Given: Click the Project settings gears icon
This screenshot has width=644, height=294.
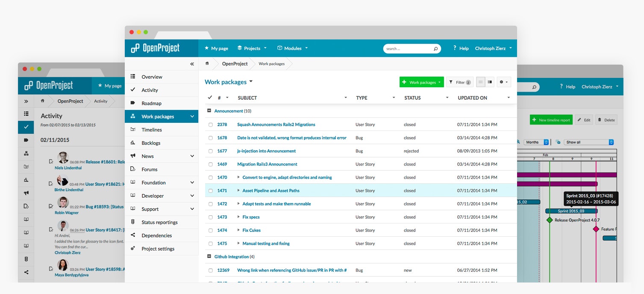Looking at the screenshot, I should pyautogui.click(x=133, y=249).
